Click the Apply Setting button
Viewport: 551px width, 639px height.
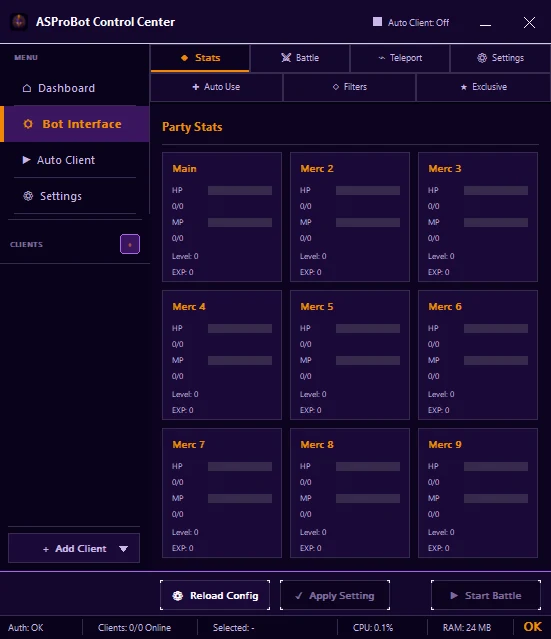[x=335, y=595]
